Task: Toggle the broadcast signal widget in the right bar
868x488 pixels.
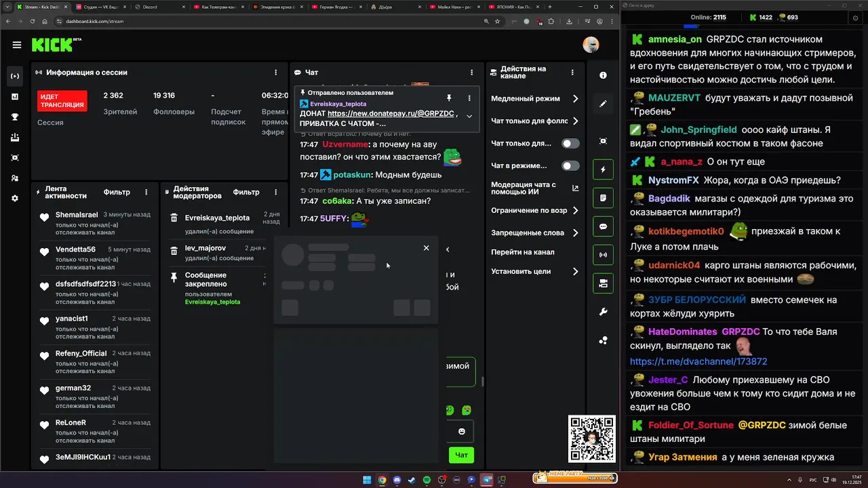Action: (x=603, y=255)
